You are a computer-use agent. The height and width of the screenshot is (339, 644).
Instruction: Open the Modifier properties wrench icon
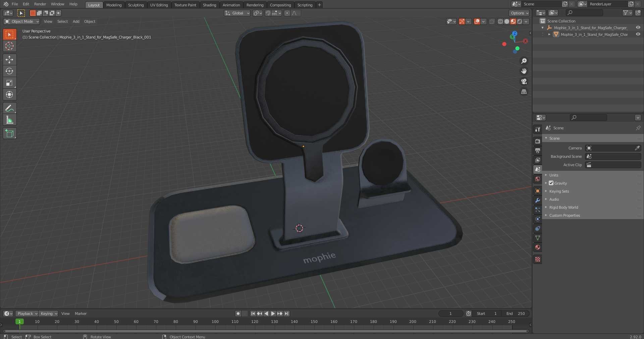[x=538, y=200]
